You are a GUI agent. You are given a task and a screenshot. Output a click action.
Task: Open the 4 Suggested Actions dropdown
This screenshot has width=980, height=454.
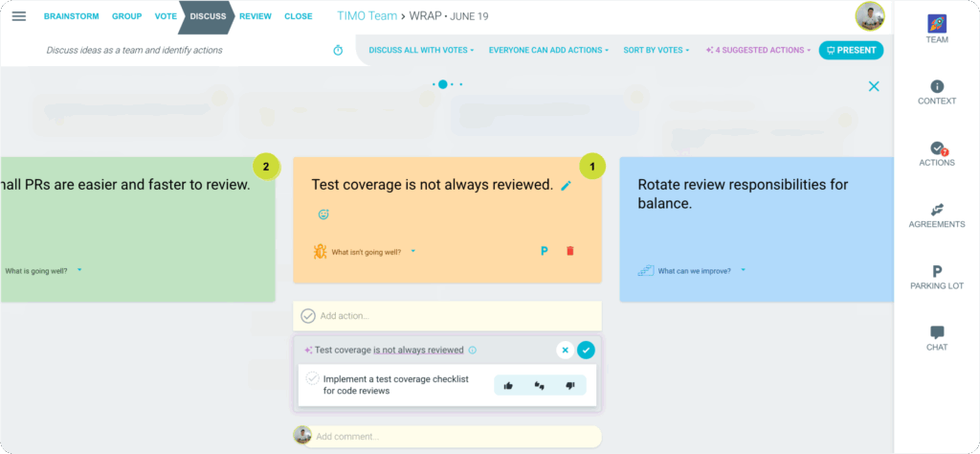(x=758, y=51)
